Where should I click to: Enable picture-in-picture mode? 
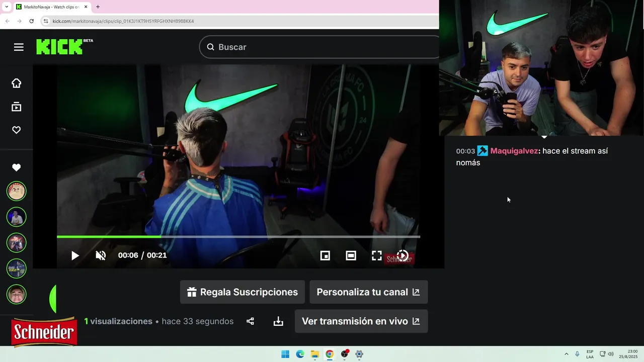click(325, 255)
